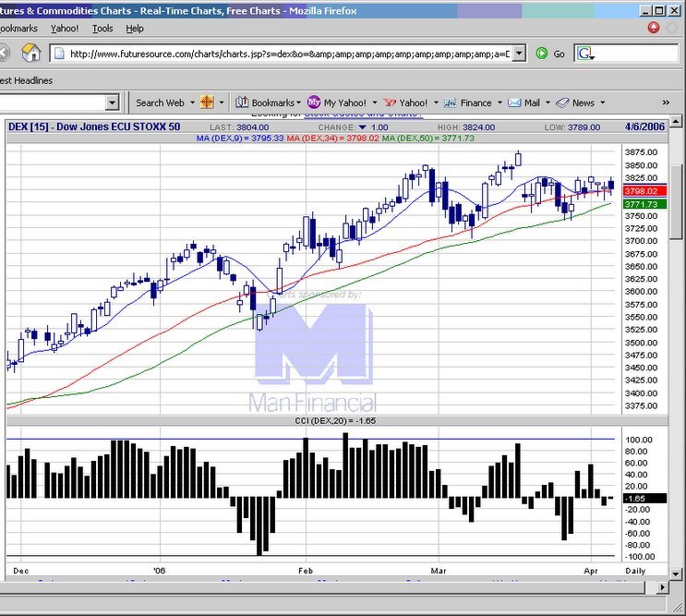The height and width of the screenshot is (616, 686).
Task: Click into the Yahoo toolbar search field
Action: point(53,103)
